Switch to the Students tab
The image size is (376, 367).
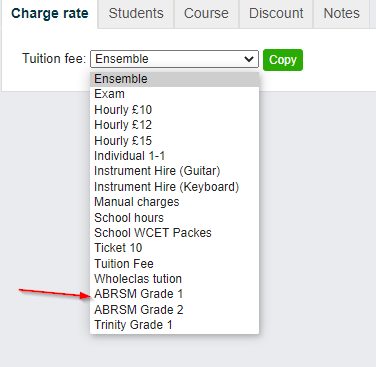[x=136, y=14]
